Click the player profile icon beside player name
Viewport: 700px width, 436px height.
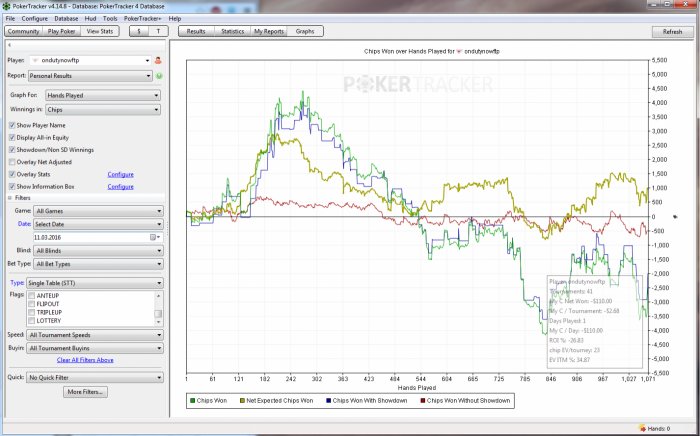(x=158, y=61)
